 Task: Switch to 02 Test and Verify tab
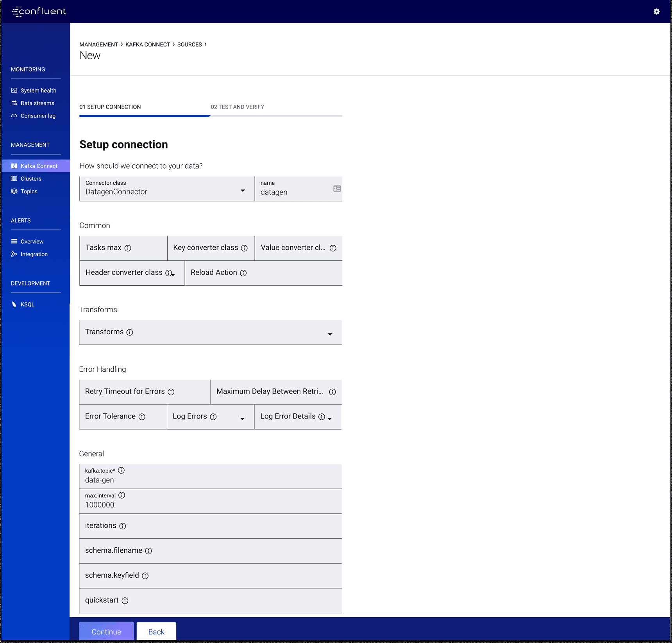tap(238, 107)
